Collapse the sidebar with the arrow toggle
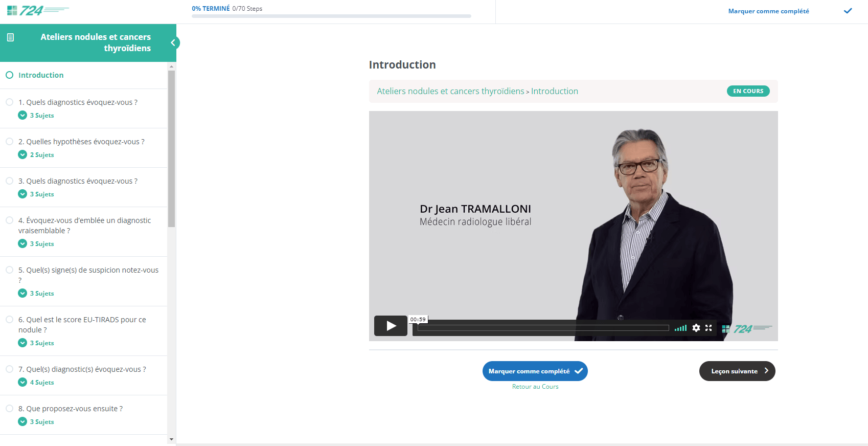Viewport: 868px width, 446px height. click(x=173, y=43)
